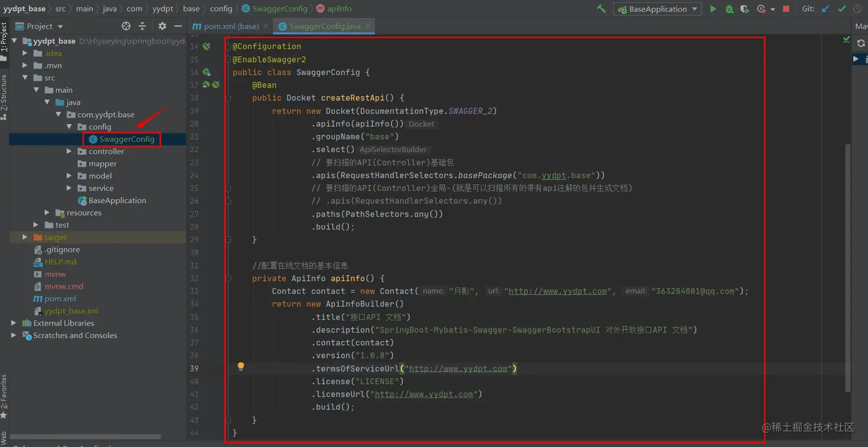Open the Show Git History clock icon
This screenshot has width=868, height=447.
pyautogui.click(x=858, y=9)
